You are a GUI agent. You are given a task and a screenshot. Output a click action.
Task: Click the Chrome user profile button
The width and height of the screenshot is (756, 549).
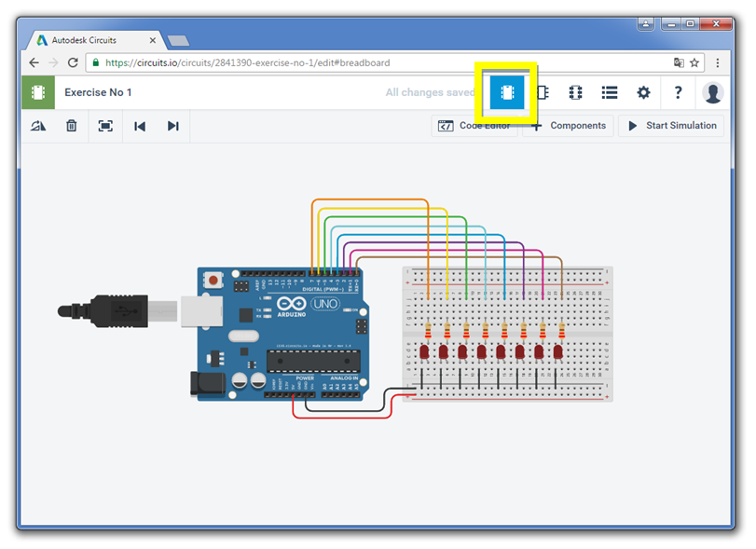[x=646, y=23]
